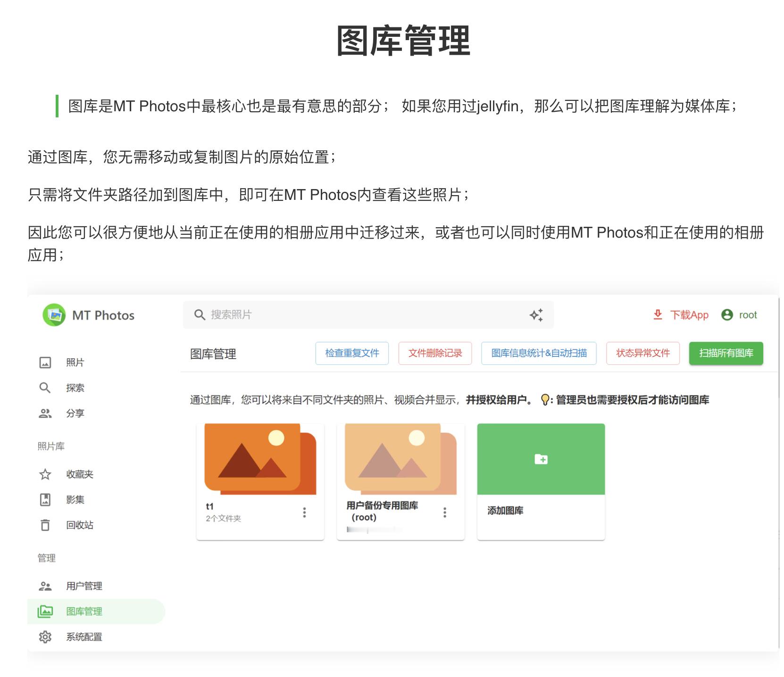Open the 照片 menu item
Viewport: 784px width, 677px height.
(x=96, y=363)
